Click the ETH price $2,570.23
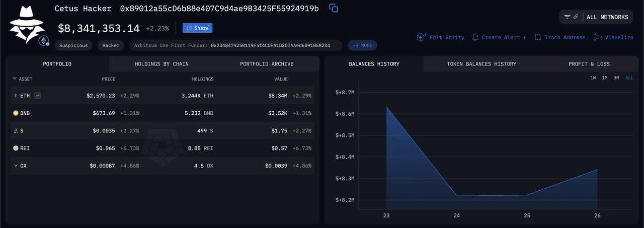This screenshot has width=644, height=228. point(101,96)
